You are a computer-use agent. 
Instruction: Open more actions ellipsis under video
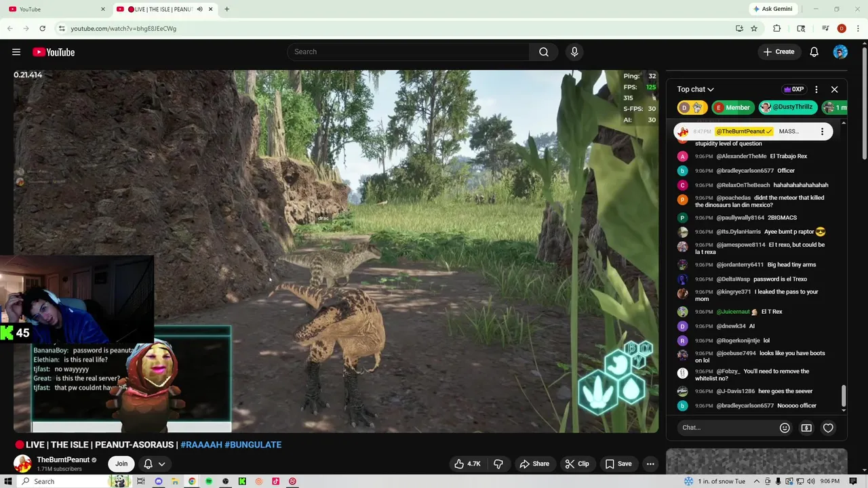[x=650, y=464]
